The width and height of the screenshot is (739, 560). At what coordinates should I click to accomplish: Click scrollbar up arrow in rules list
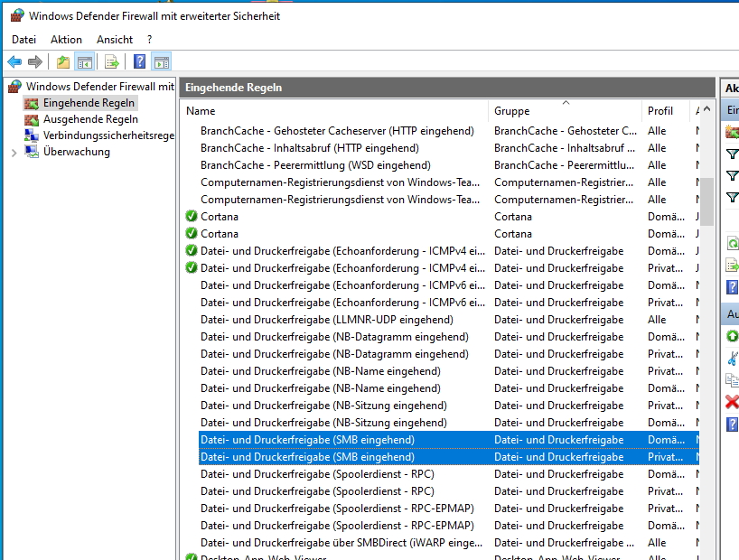point(706,109)
